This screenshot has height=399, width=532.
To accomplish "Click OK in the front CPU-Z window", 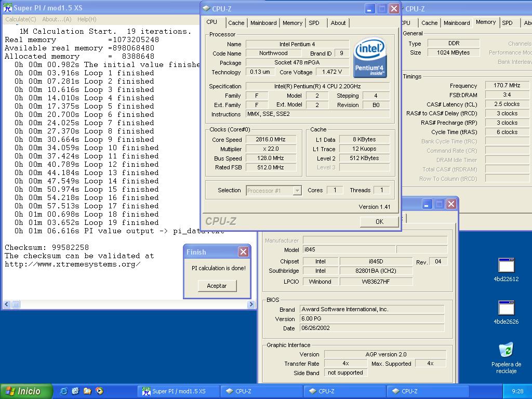I will (x=379, y=221).
